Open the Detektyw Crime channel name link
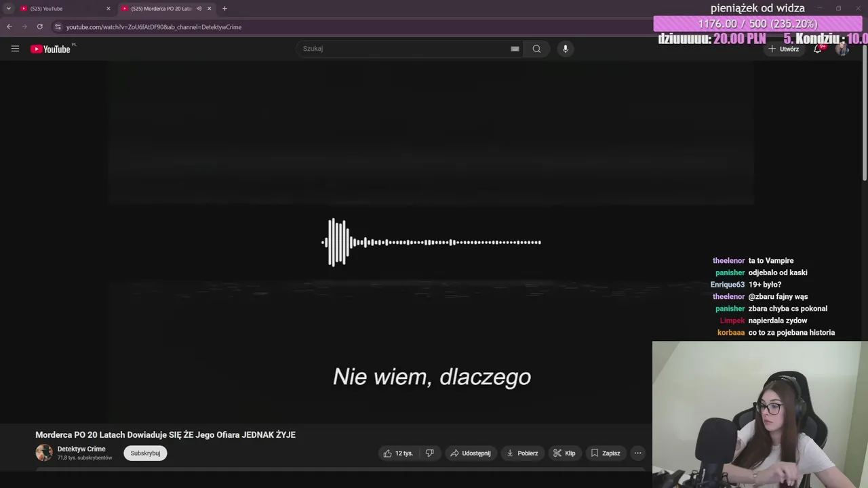 [x=81, y=449]
